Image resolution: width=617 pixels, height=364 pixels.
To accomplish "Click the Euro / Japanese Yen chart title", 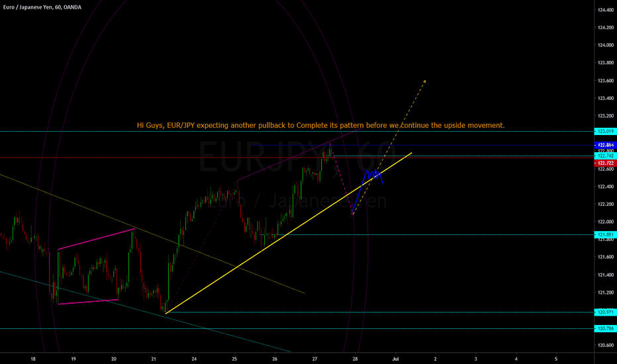I will [x=42, y=7].
